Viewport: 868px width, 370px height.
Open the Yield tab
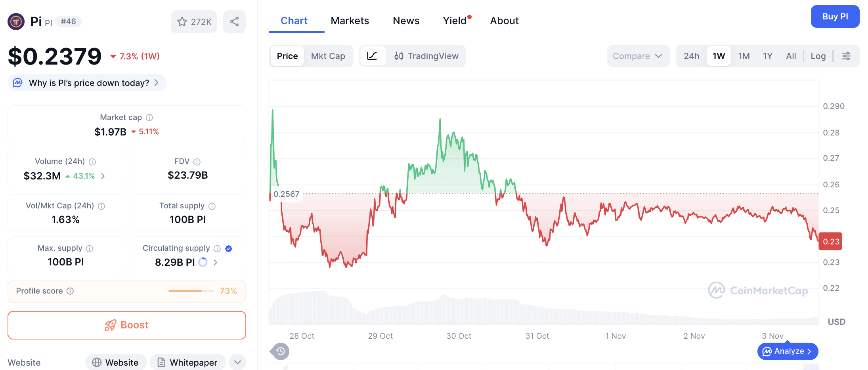454,20
